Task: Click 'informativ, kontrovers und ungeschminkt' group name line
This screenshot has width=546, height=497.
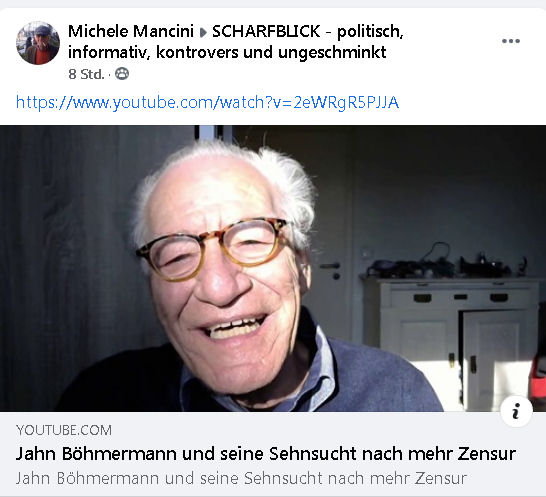Action: pyautogui.click(x=227, y=53)
